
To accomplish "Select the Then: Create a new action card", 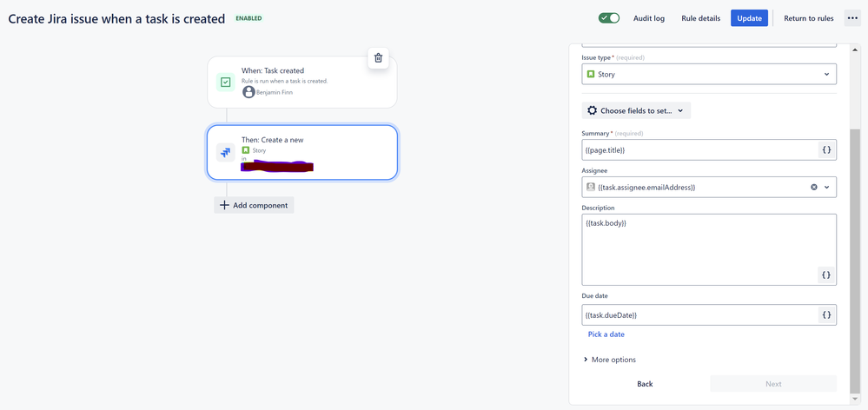I will [x=302, y=152].
